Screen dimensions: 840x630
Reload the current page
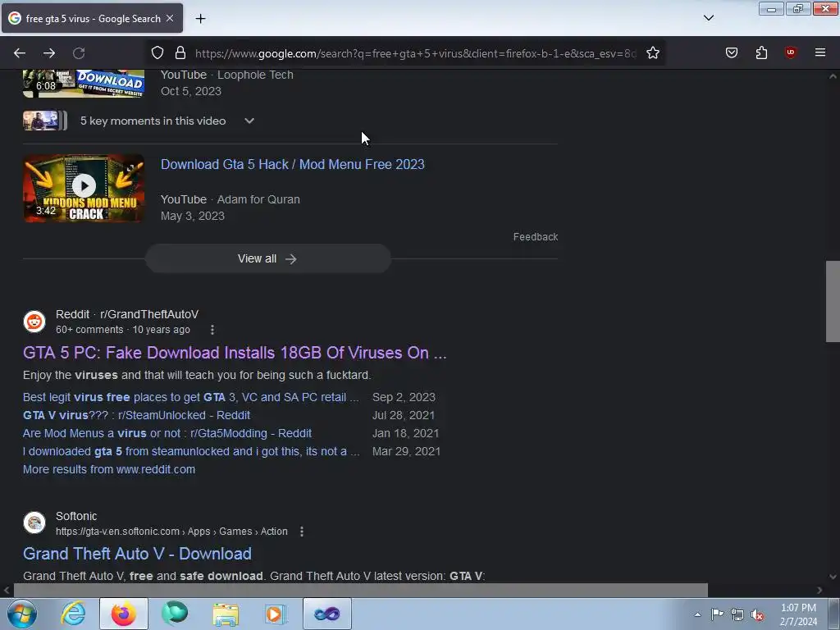(x=79, y=53)
